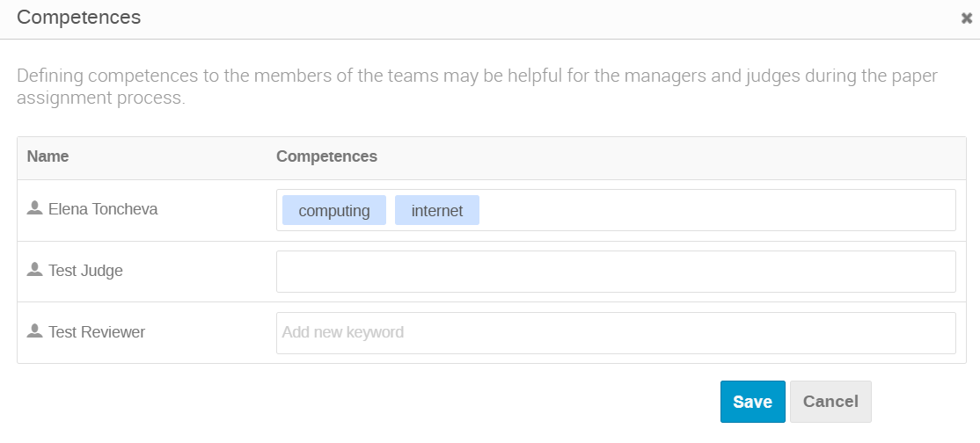Focus Elena Toncheva's competences field after the tags

coord(715,211)
